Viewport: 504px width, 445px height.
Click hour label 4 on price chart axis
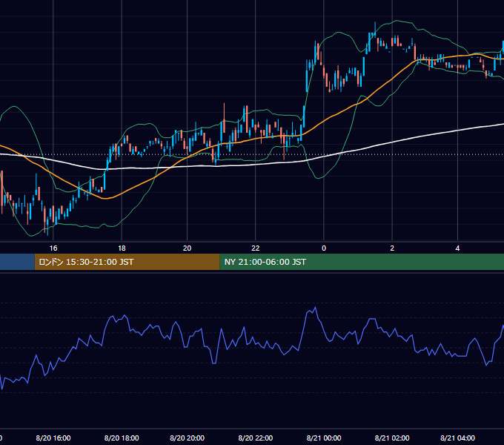458,248
